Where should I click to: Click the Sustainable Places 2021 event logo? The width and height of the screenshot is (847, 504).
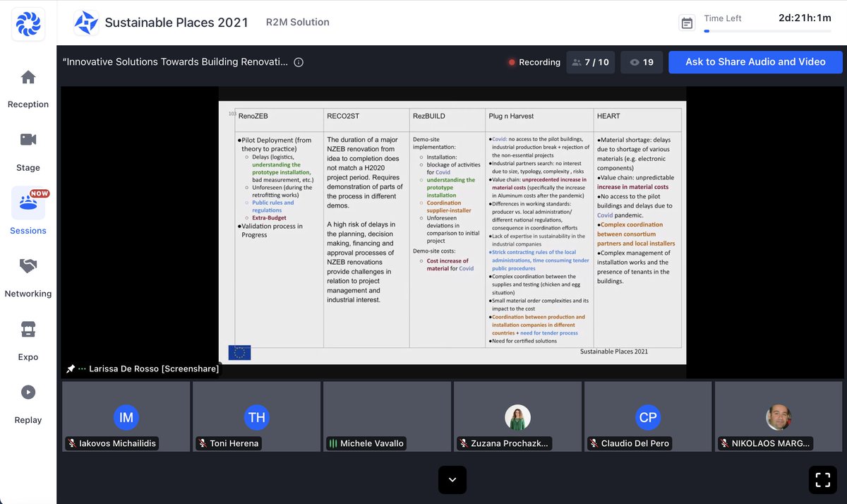click(x=86, y=23)
